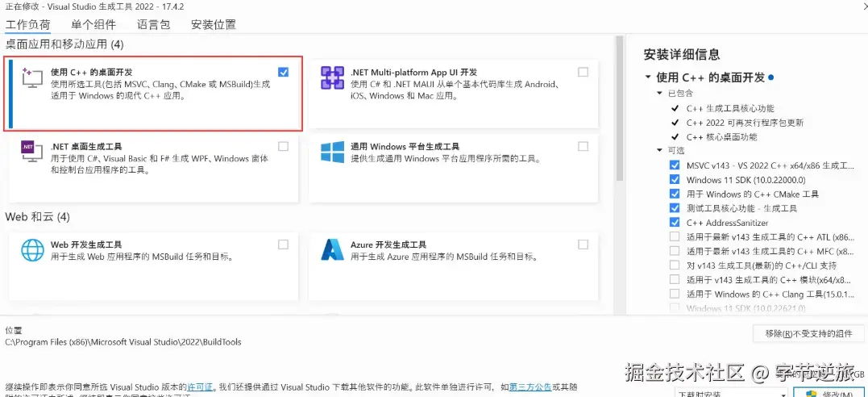Click the workloads list vertical scrollbar
Screen dimensions: 868x397
point(620,108)
